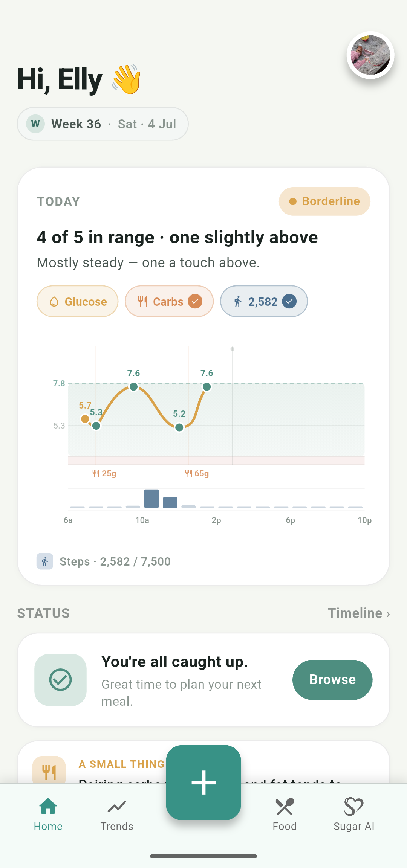
Task: Toggle the Glucose chart chip
Action: tap(78, 301)
